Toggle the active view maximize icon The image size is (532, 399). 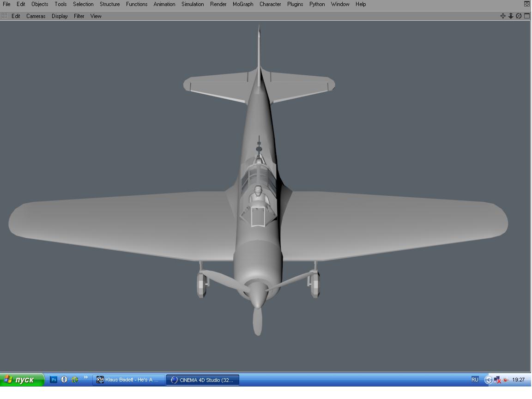pyautogui.click(x=526, y=16)
